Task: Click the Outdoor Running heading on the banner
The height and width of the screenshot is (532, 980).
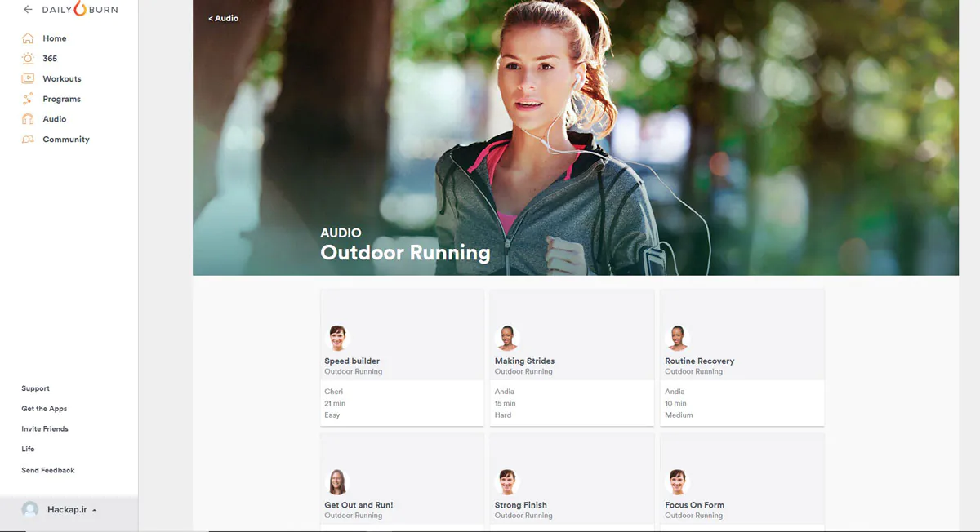Action: pos(405,253)
